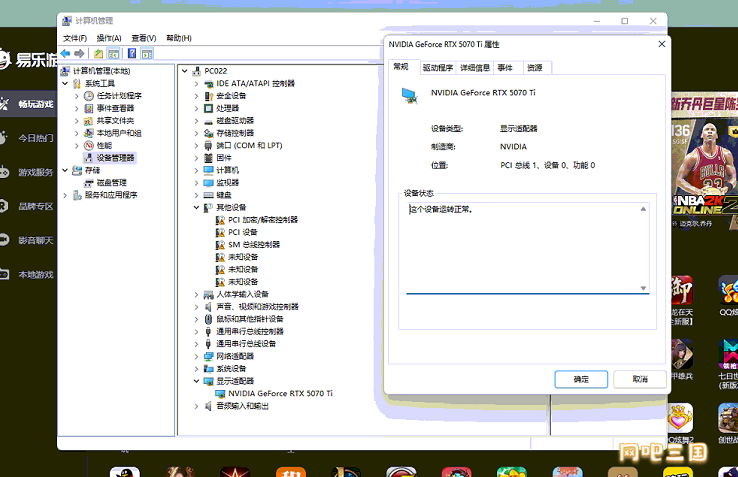Open the 查看(V) menu
This screenshot has width=738, height=477.
[144, 38]
